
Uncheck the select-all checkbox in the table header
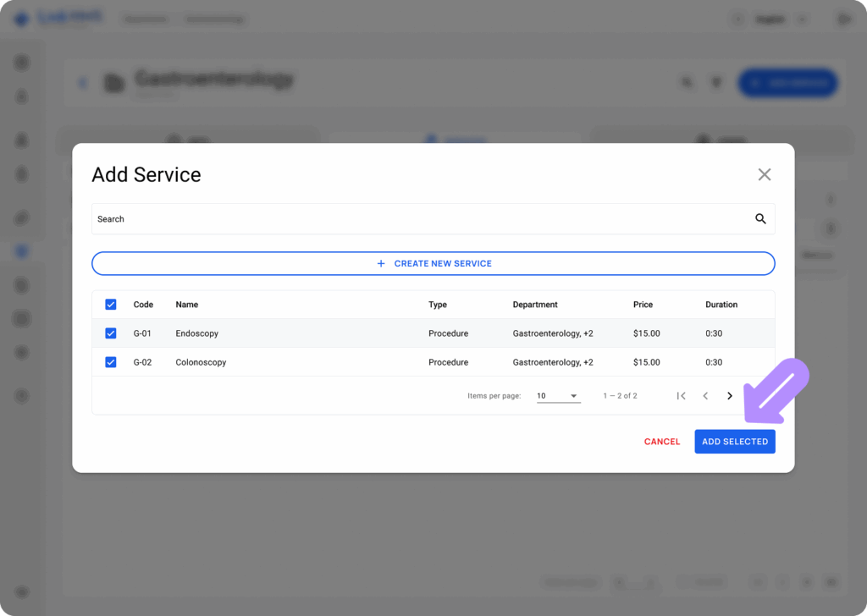point(110,304)
